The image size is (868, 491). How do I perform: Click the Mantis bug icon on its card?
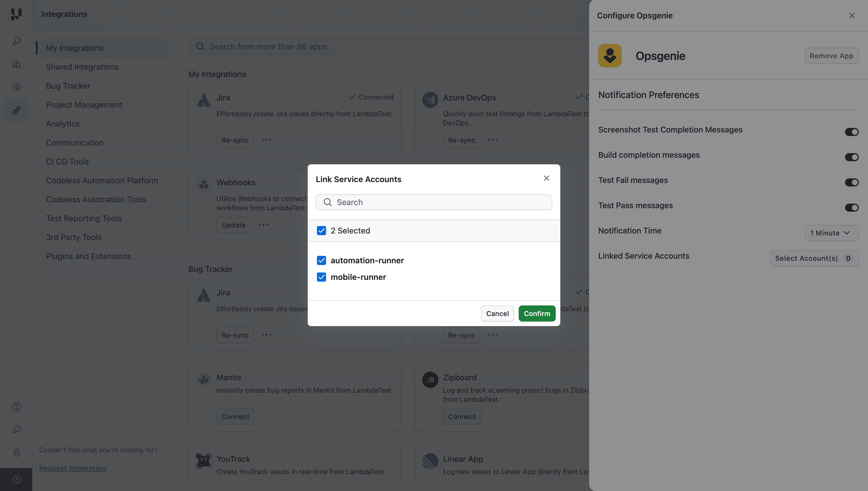(x=204, y=379)
